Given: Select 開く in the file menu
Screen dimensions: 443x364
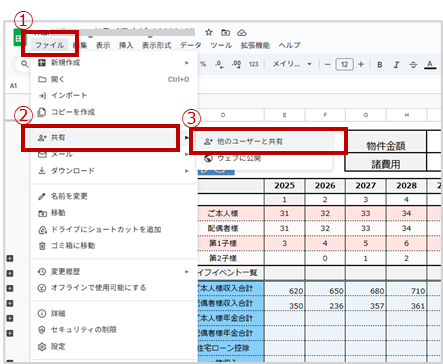Looking at the screenshot, I should click(x=114, y=79).
